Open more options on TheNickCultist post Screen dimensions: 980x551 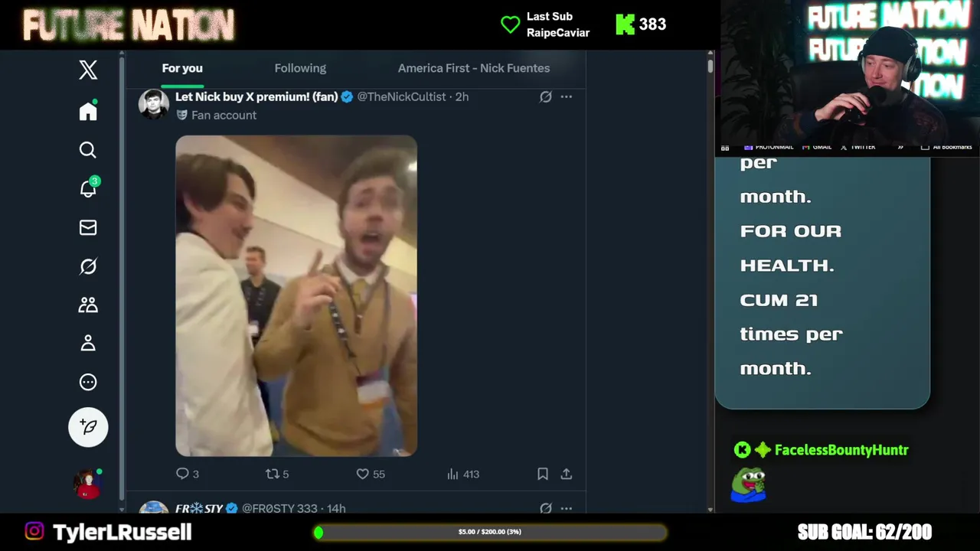pos(566,97)
